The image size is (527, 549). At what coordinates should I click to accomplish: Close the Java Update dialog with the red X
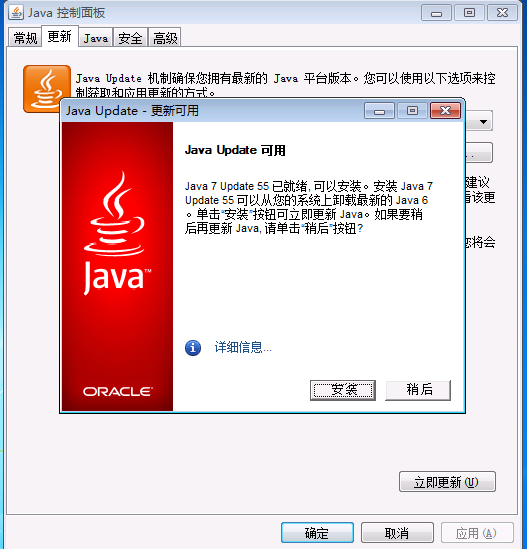tap(445, 111)
